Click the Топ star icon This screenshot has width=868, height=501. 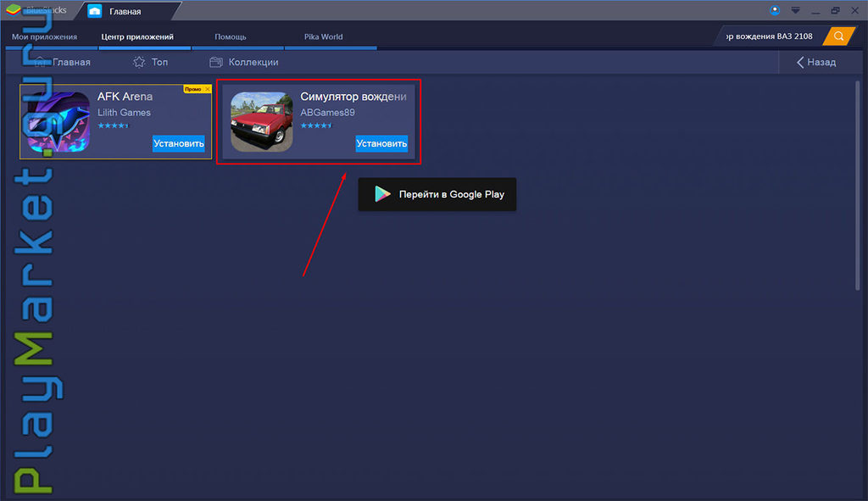(139, 62)
